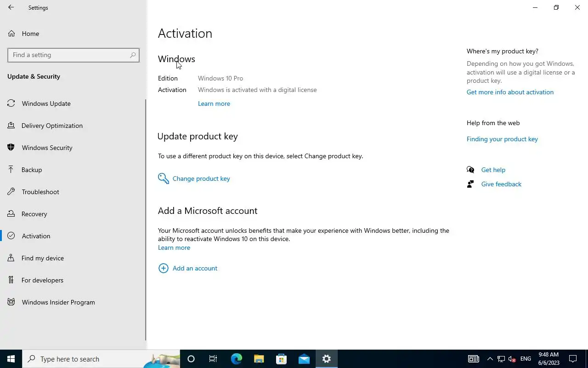Screen dimensions: 588x368
Task: Click the magnifier icon in Find a setting
Action: click(x=133, y=55)
